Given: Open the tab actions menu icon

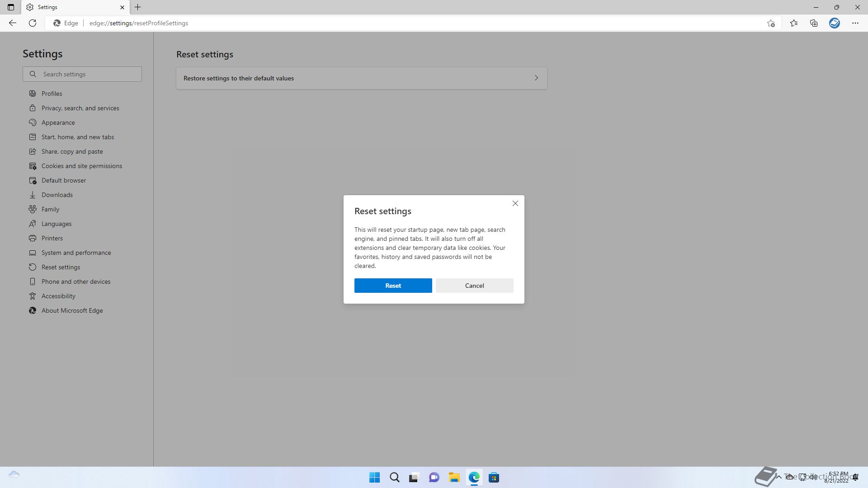Looking at the screenshot, I should (11, 7).
